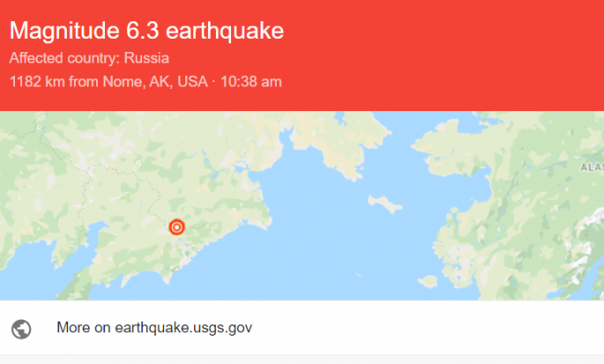Click the red earthquake epicenter marker

click(x=176, y=227)
